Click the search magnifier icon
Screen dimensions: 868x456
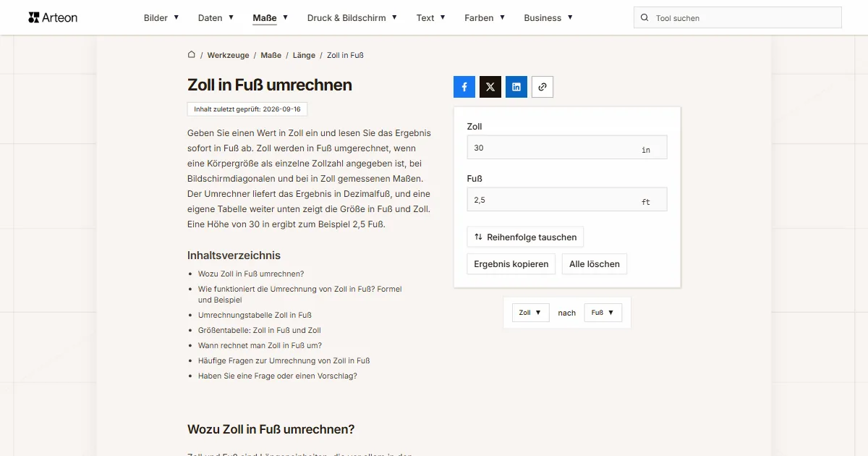[644, 17]
